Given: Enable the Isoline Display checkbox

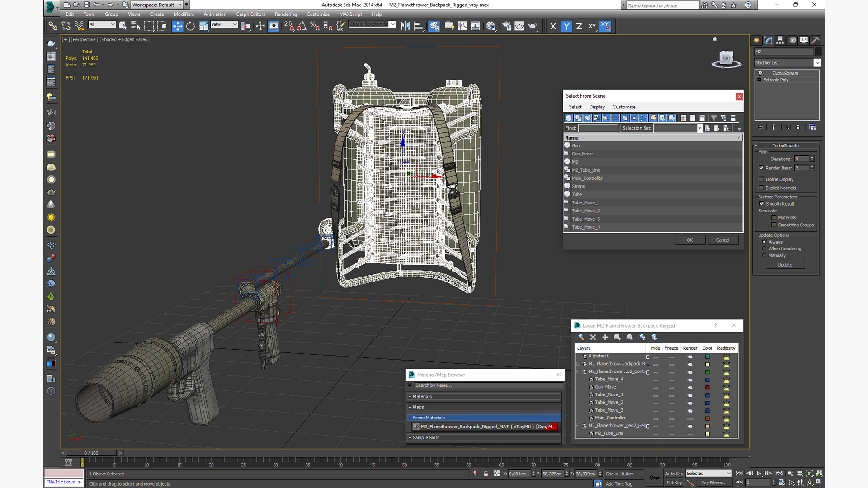Looking at the screenshot, I should [x=761, y=179].
